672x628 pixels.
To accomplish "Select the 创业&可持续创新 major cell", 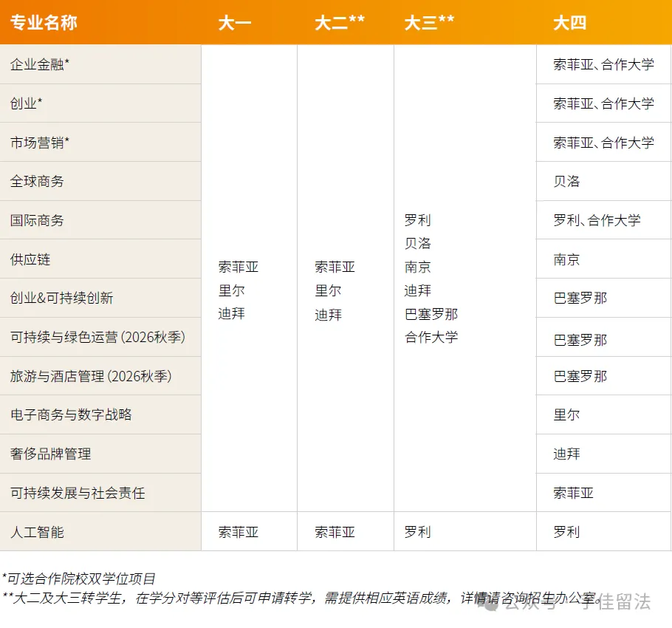I will (100, 298).
